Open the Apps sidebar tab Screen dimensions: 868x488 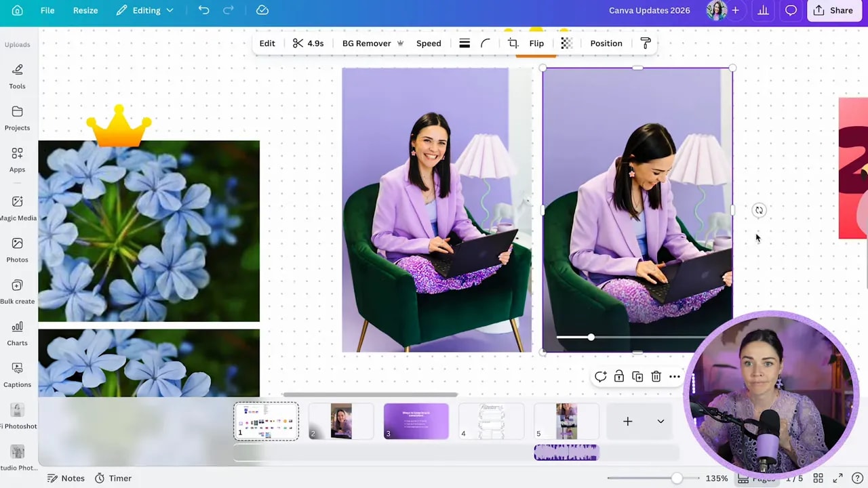[x=17, y=160]
